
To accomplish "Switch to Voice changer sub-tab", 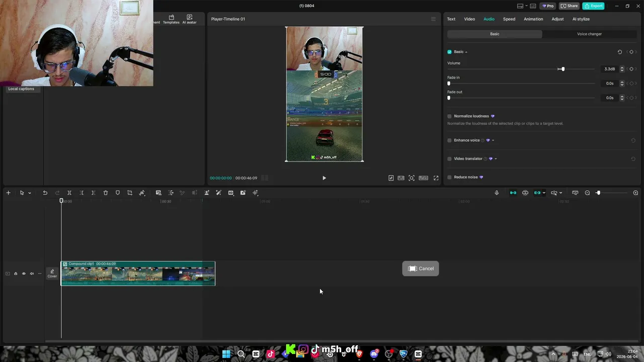I will click(x=589, y=34).
